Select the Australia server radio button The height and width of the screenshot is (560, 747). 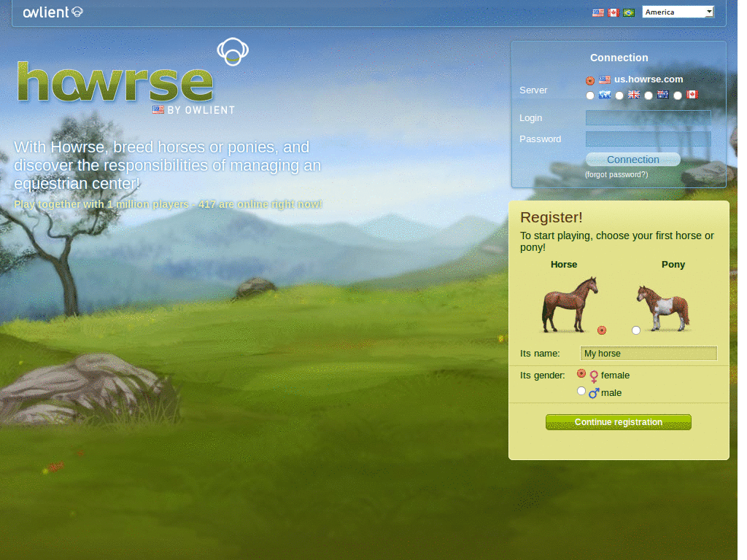pyautogui.click(x=649, y=96)
